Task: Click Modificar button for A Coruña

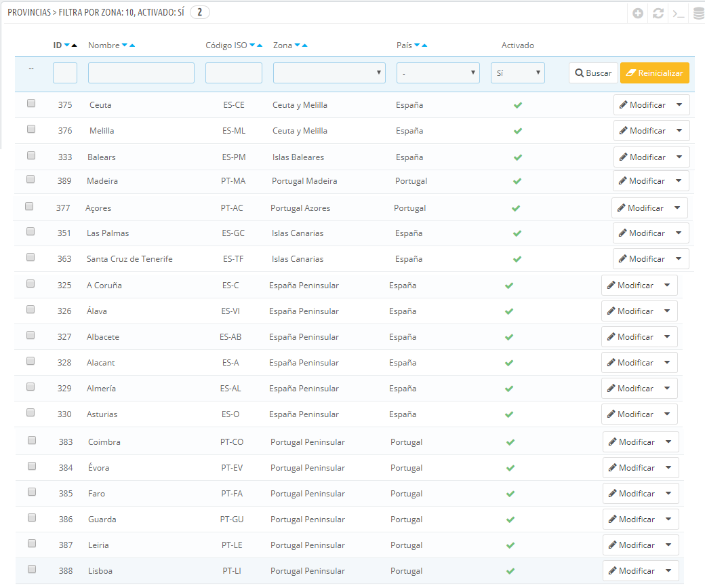Action: click(x=630, y=286)
